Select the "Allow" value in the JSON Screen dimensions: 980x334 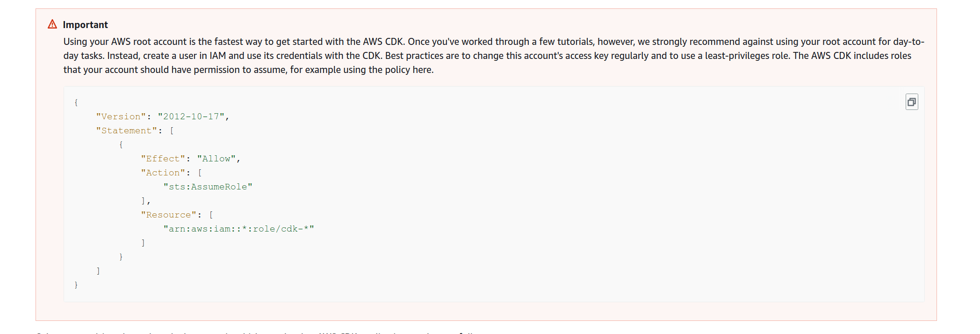[x=216, y=159]
